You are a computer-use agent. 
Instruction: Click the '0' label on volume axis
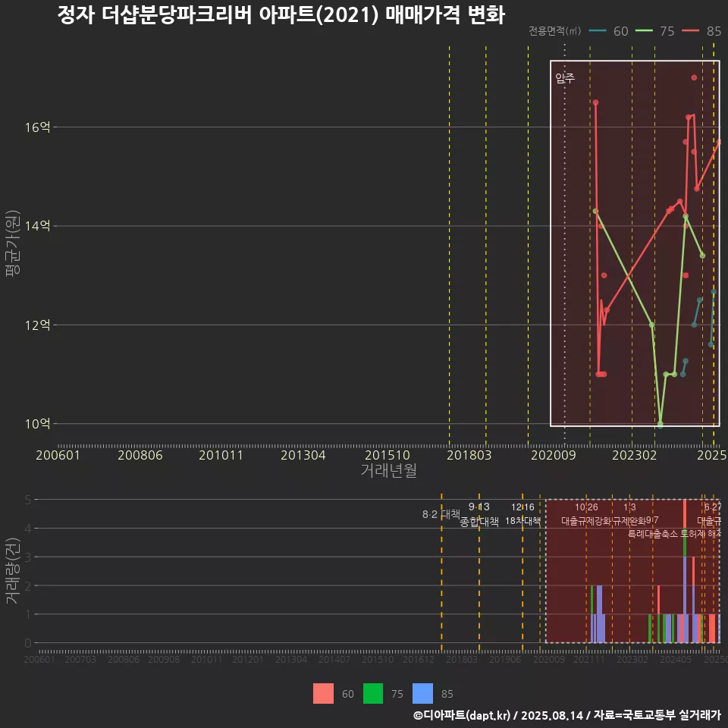[x=28, y=644]
